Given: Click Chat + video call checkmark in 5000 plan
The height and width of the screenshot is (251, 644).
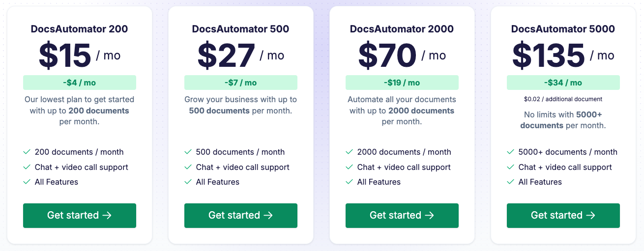Looking at the screenshot, I should point(511,167).
